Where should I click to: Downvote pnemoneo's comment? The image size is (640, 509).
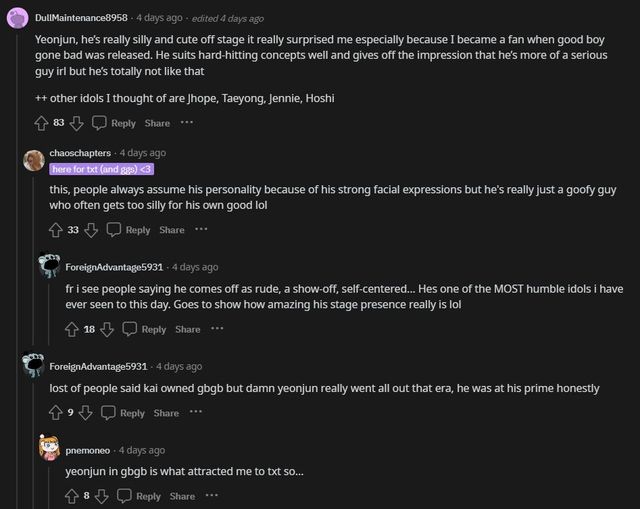coord(103,496)
